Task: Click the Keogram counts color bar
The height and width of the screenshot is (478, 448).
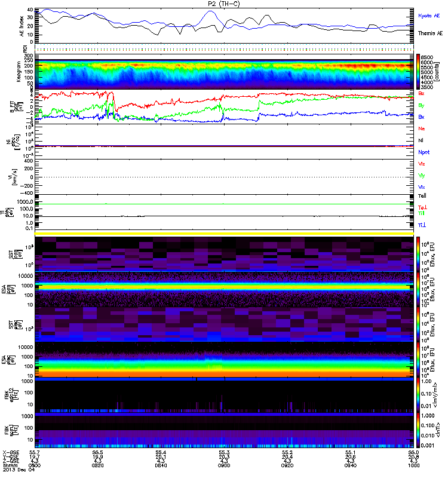Action: click(x=418, y=72)
